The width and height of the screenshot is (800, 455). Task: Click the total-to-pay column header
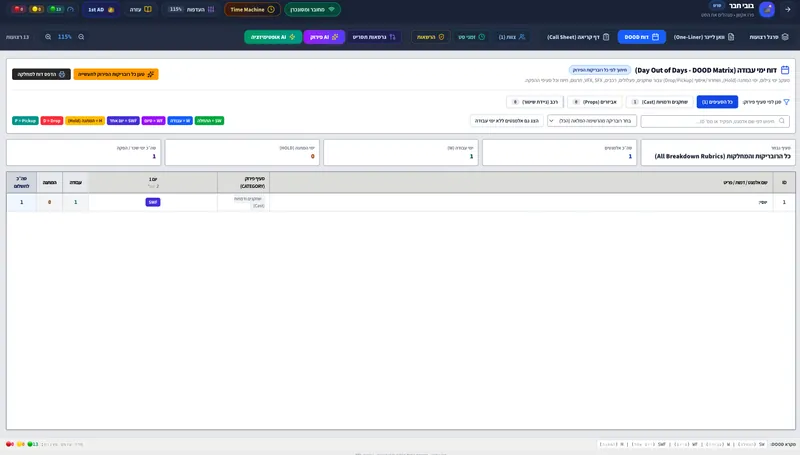tap(21, 182)
